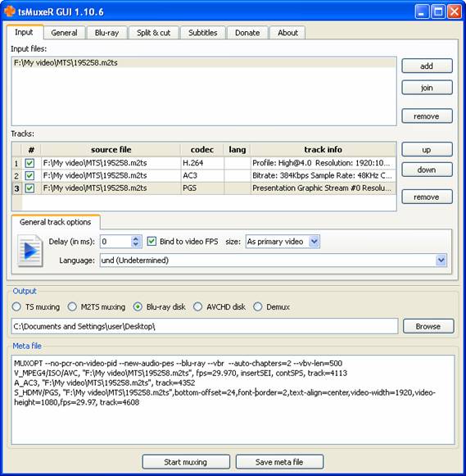Select input file F:\My video\MTS\195258.m2ts in list

click(x=204, y=63)
